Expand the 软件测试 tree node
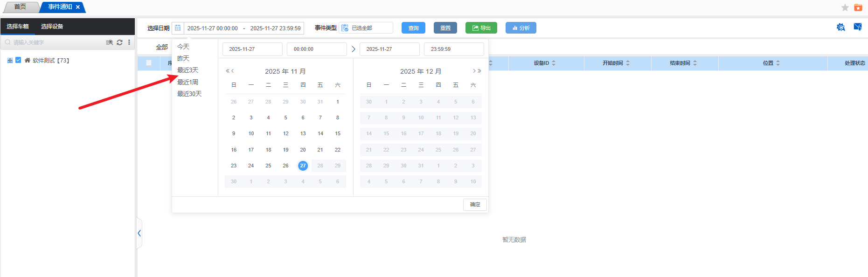This screenshot has height=277, width=868. [10, 61]
